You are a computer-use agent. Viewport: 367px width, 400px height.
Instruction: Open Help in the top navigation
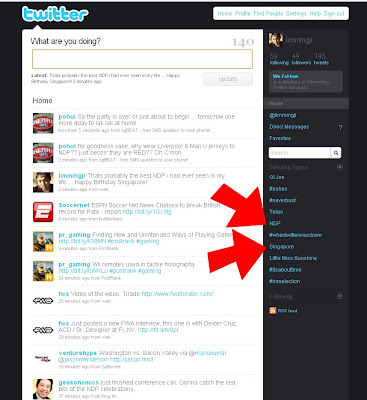click(x=315, y=14)
